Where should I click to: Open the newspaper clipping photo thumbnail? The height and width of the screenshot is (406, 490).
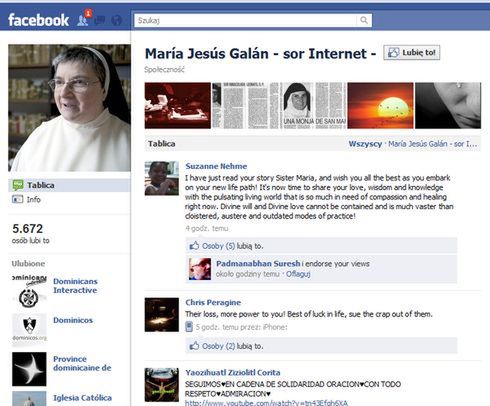245,106
